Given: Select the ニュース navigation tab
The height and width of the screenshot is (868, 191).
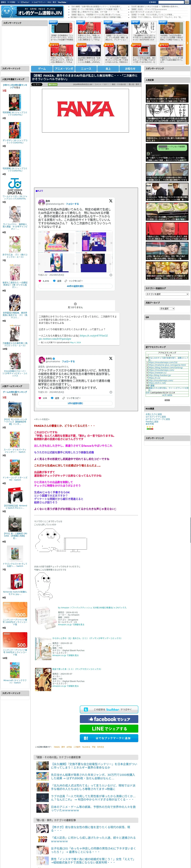Looking at the screenshot, I should 86,69.
